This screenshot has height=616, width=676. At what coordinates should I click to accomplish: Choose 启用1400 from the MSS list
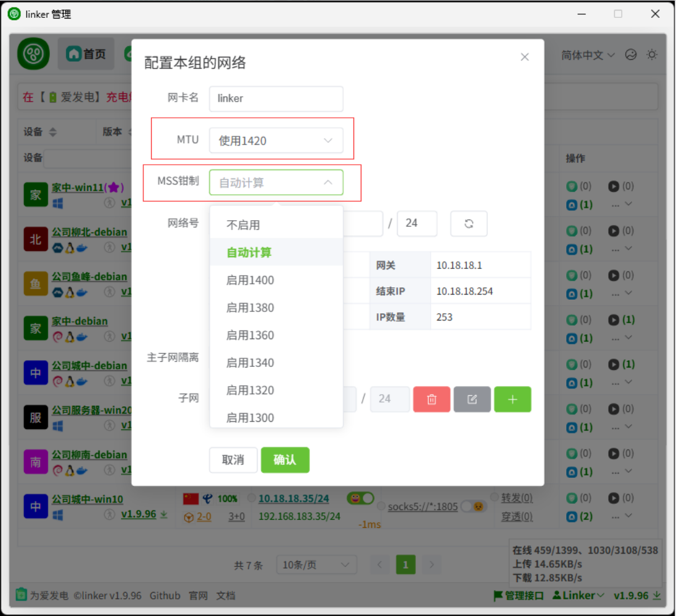point(276,280)
